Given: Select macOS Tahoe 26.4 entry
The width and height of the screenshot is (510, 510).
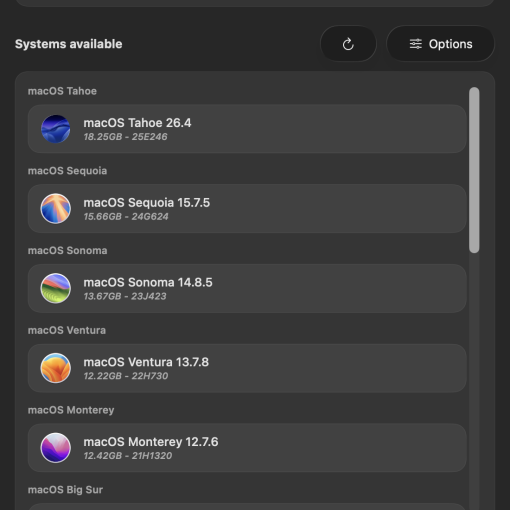Looking at the screenshot, I should point(247,129).
